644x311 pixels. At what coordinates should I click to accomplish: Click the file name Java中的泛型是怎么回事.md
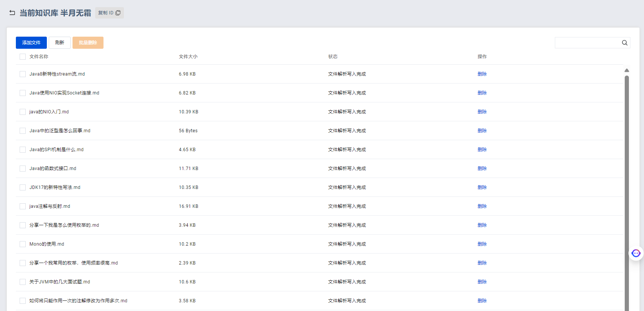pos(60,131)
